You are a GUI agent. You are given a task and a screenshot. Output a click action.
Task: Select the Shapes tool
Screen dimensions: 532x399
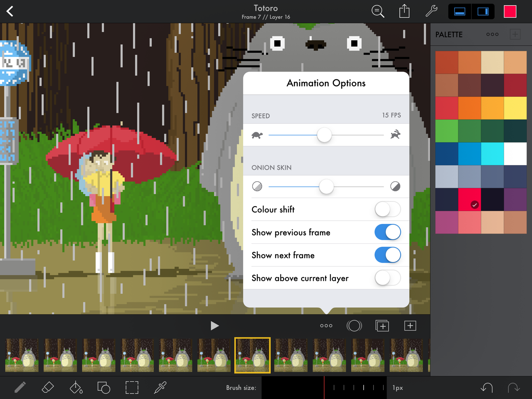pos(104,388)
